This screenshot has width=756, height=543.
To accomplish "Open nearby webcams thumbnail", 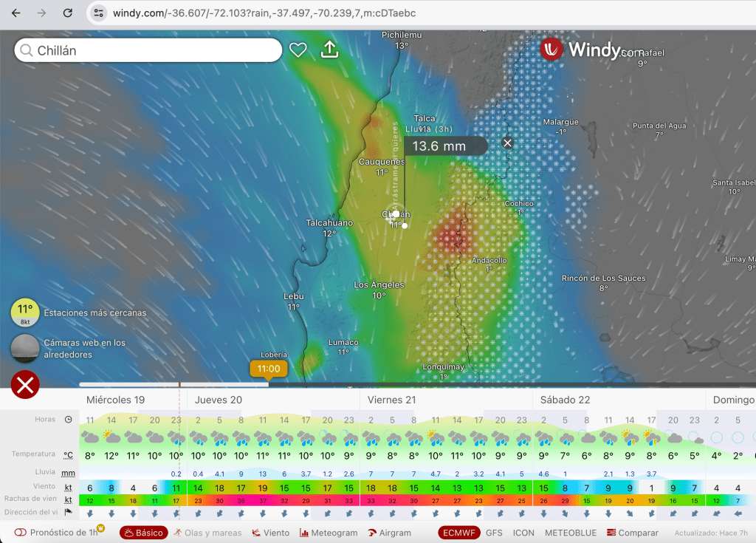I will pos(25,348).
